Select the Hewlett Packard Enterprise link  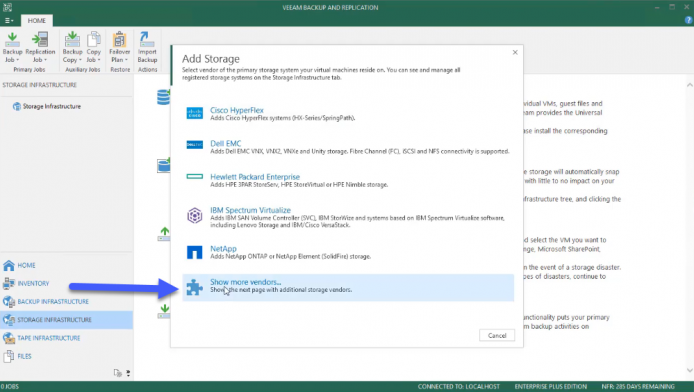click(255, 177)
